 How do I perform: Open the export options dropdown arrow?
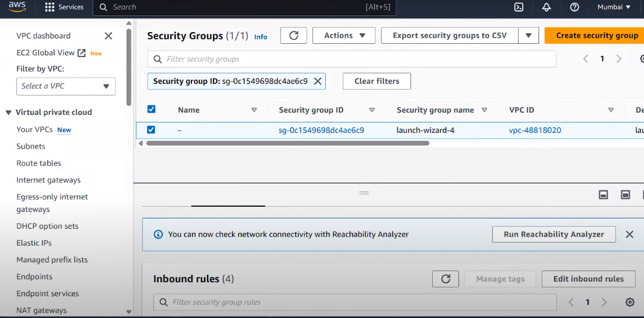(x=529, y=35)
